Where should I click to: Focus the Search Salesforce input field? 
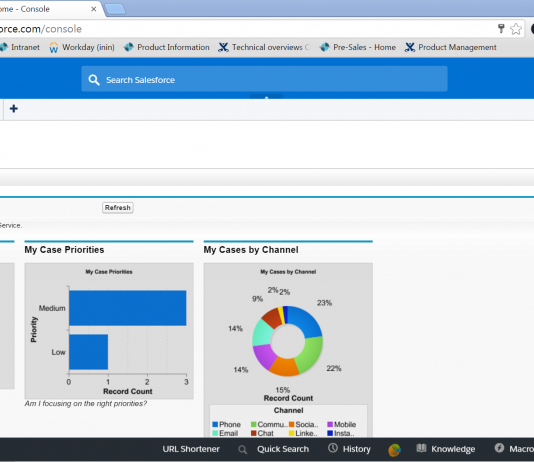pos(264,79)
